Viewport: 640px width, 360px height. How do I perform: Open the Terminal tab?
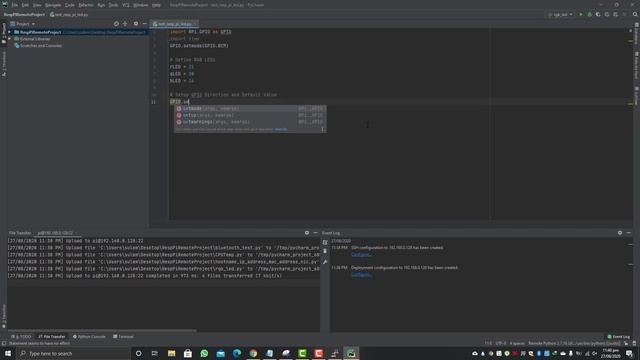coord(123,337)
